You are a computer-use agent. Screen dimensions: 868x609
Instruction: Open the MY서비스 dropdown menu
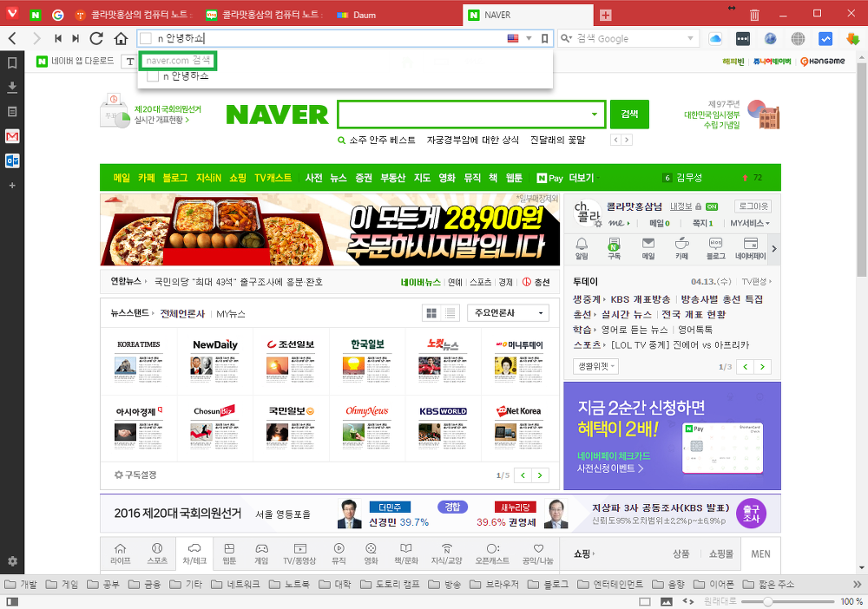click(x=750, y=224)
